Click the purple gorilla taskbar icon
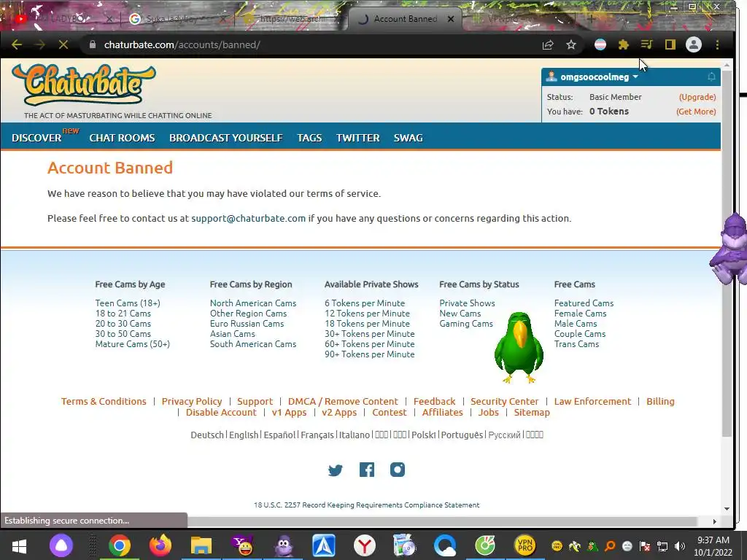The width and height of the screenshot is (747, 560). click(284, 545)
